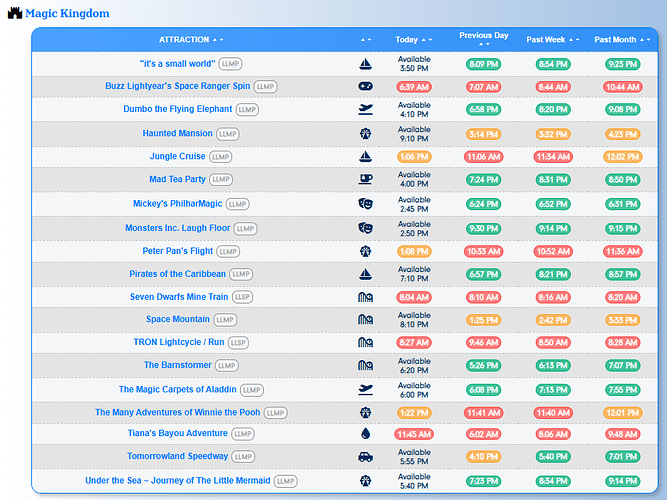Open the Haunted Mansion attraction link
This screenshot has height=500, width=667.
(177, 133)
